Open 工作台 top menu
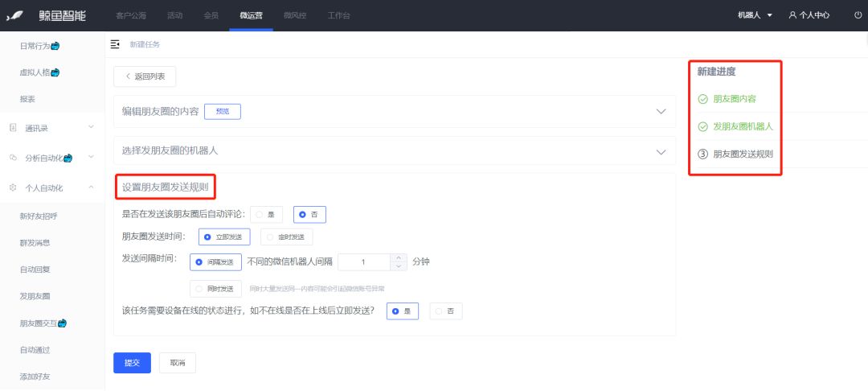The height and width of the screenshot is (391, 868). [x=338, y=15]
